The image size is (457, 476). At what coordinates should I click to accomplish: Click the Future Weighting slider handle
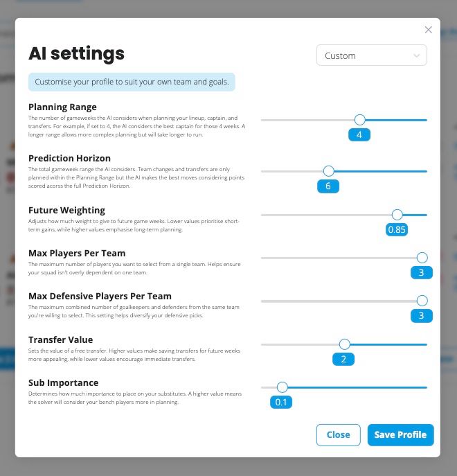click(x=397, y=215)
